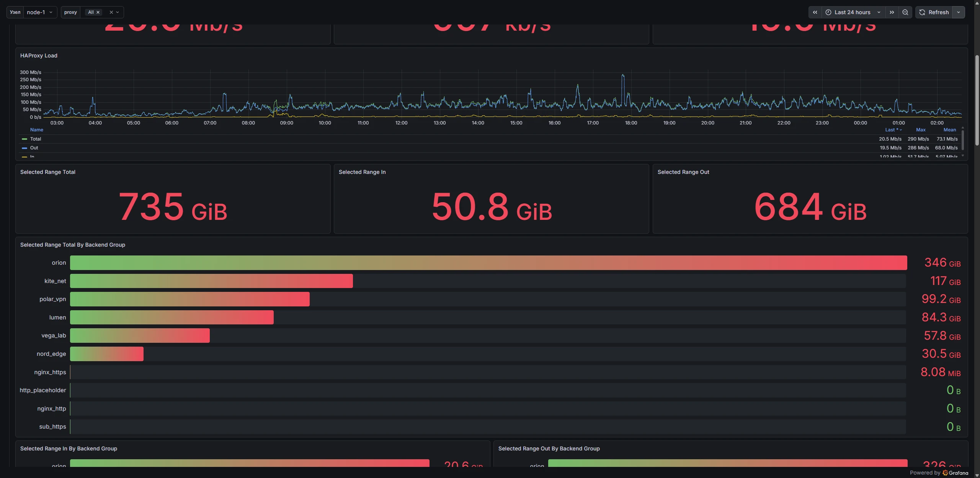Expand the proxy variable options chevron

tap(118, 12)
